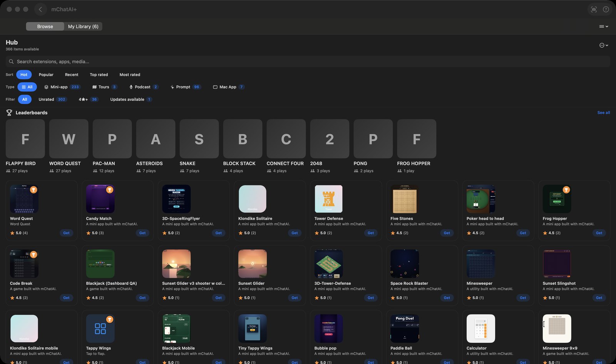Get the Word Quest app
Image resolution: width=616 pixels, height=364 pixels.
tap(66, 233)
